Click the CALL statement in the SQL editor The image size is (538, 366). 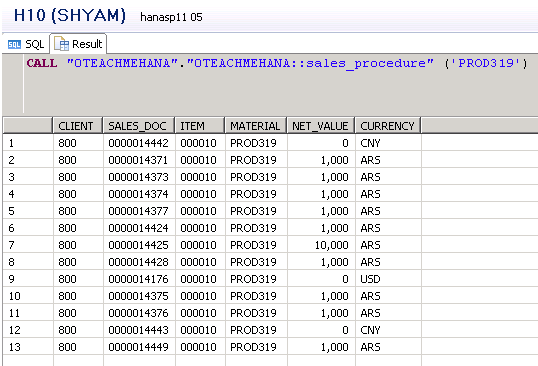277,63
